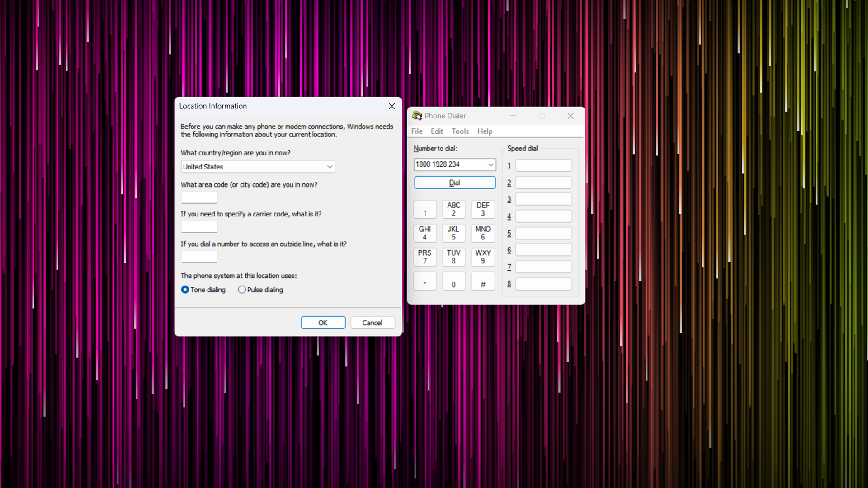Click the area code input field
Viewport: 868px width, 488px height.
[199, 197]
